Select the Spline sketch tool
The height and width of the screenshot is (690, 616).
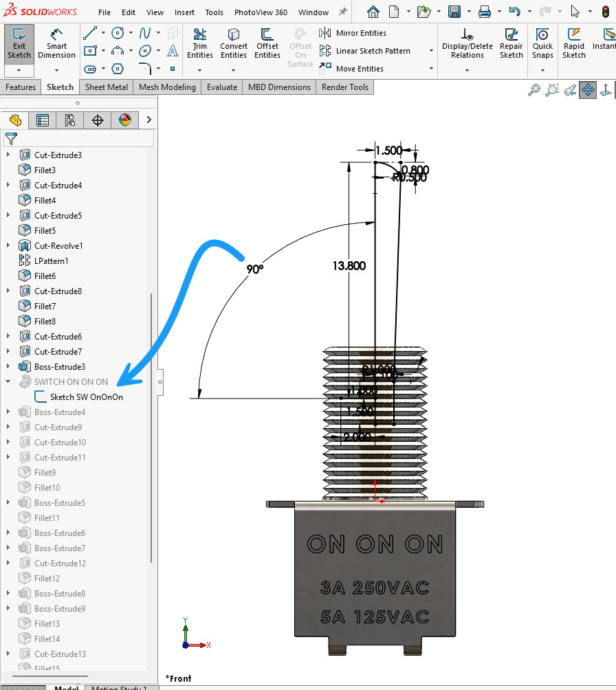pyautogui.click(x=145, y=32)
